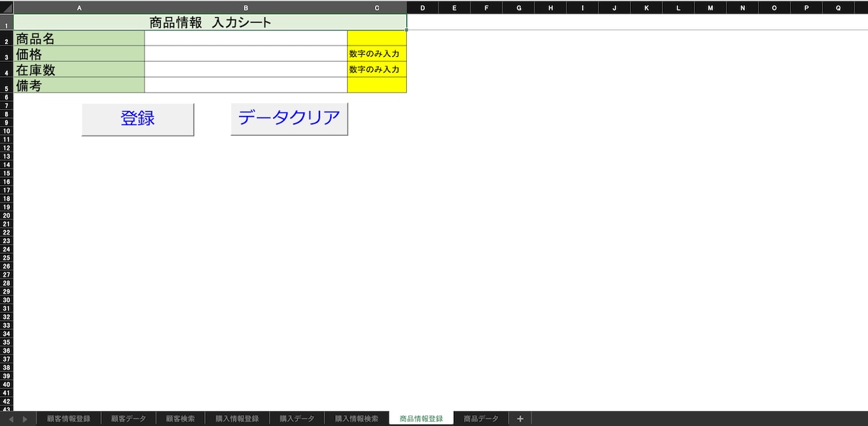Switch to the 顧客データ sheet tab

[128, 419]
